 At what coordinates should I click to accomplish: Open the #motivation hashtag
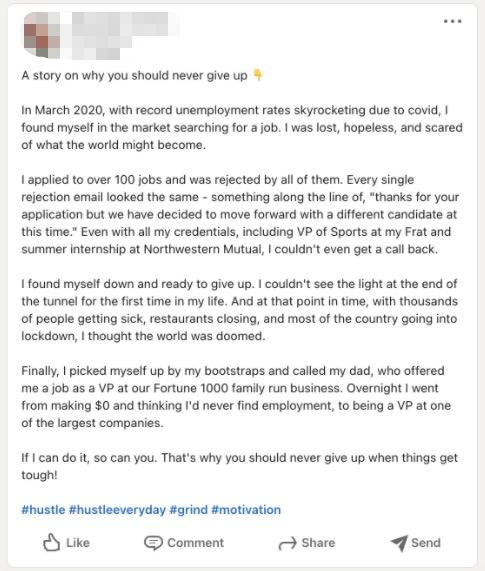(x=246, y=509)
